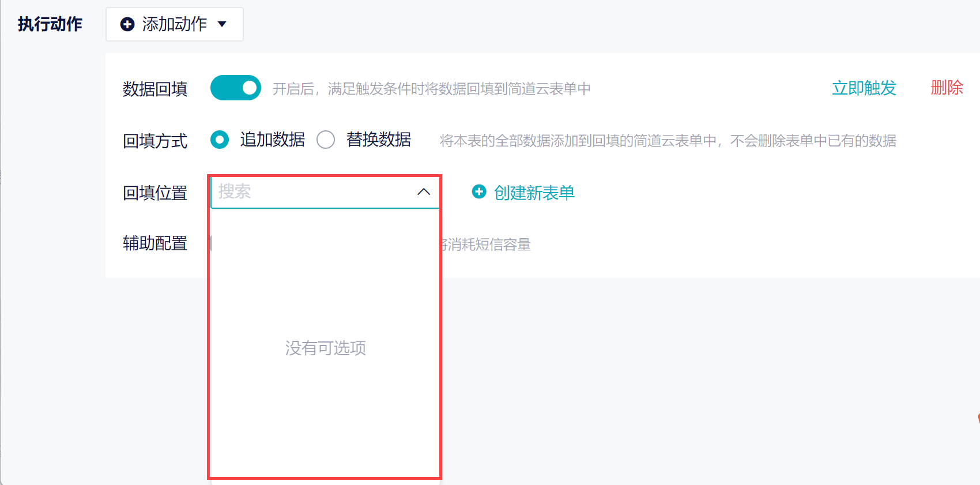Click the plus icon on 添加动作

[127, 24]
